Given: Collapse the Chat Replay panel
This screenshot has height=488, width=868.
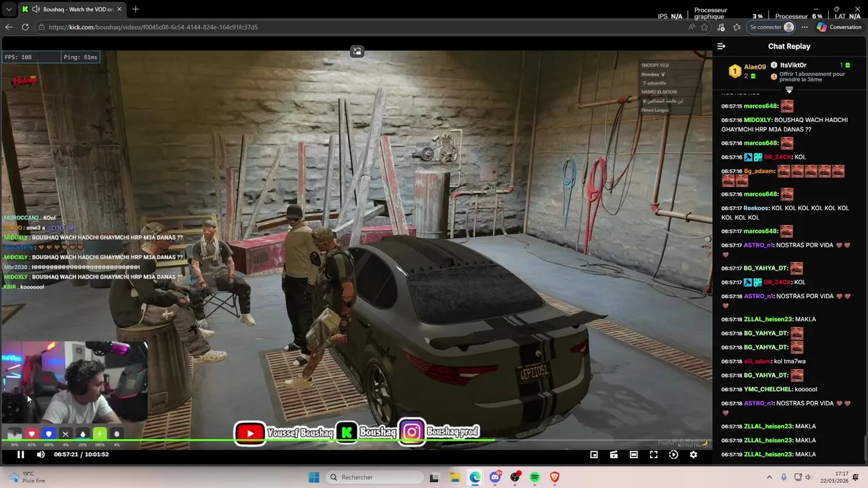Looking at the screenshot, I should pyautogui.click(x=722, y=46).
